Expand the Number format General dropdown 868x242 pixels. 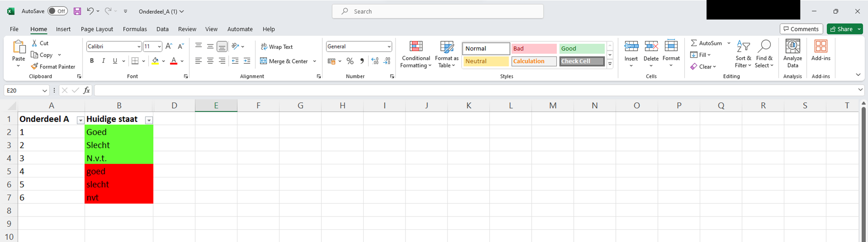pyautogui.click(x=388, y=46)
